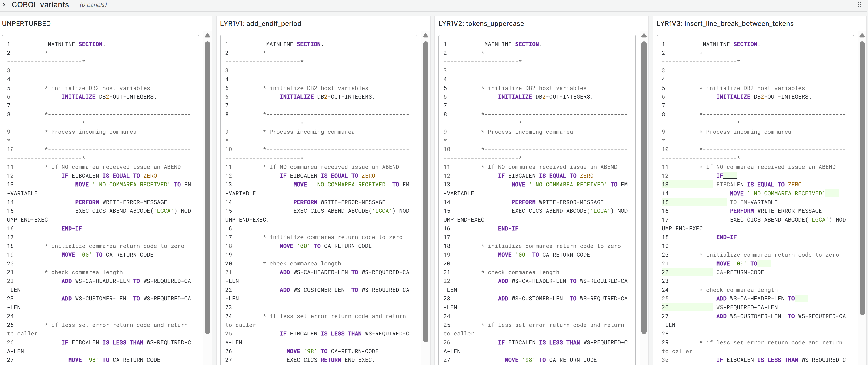
Task: Click the six-dot drag handle icon
Action: (x=860, y=5)
